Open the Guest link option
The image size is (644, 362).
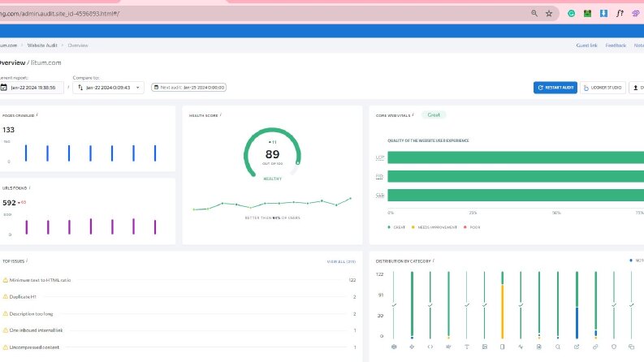[x=586, y=45]
